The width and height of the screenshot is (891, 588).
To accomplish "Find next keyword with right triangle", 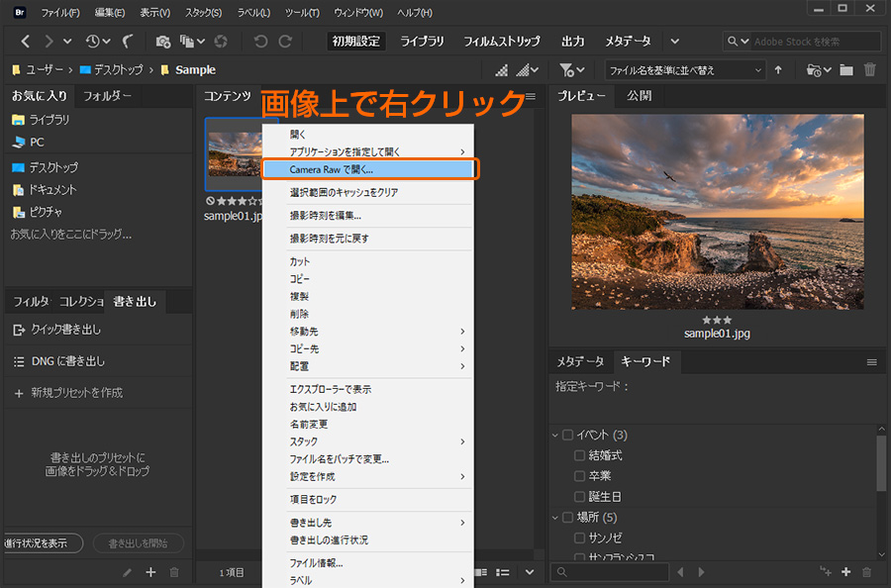I will click(701, 572).
